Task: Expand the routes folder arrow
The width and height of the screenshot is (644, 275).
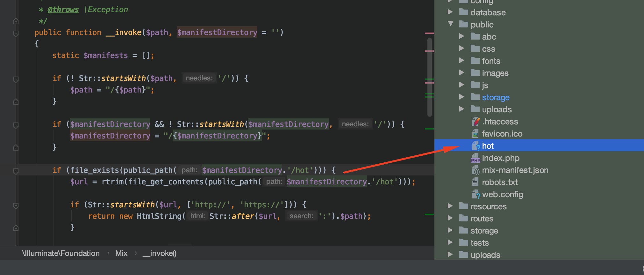Action: pos(450,218)
